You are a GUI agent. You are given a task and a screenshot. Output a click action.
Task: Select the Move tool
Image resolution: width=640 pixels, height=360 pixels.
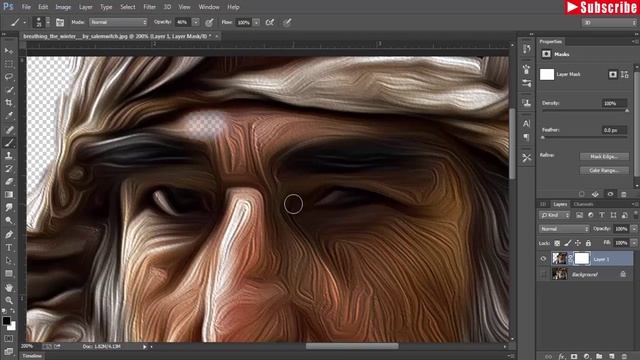[9, 51]
